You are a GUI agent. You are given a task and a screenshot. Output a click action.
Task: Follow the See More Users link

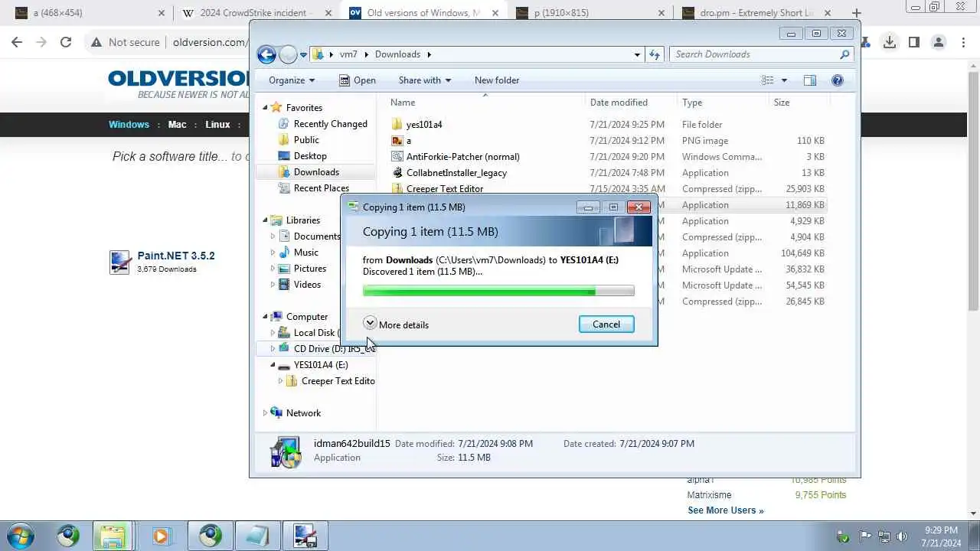(725, 510)
